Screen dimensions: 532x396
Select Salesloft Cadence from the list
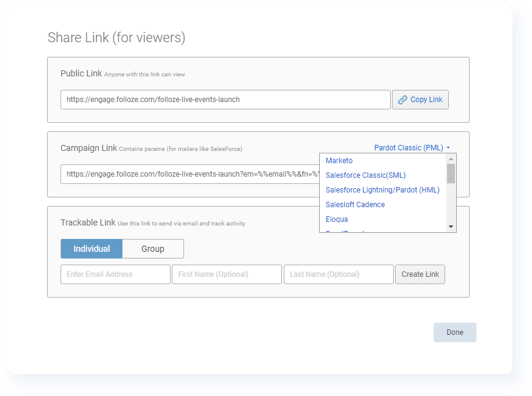pos(355,205)
